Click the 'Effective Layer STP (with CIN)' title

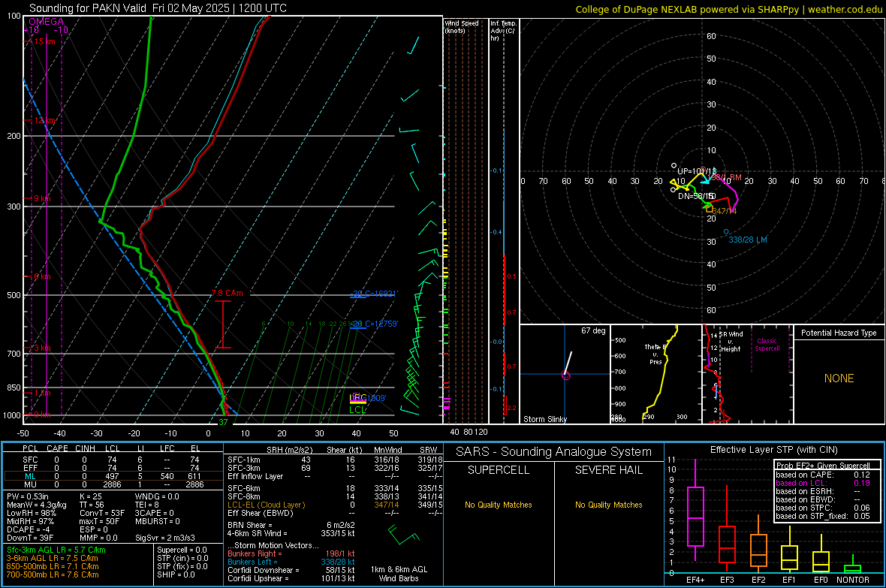[773, 450]
